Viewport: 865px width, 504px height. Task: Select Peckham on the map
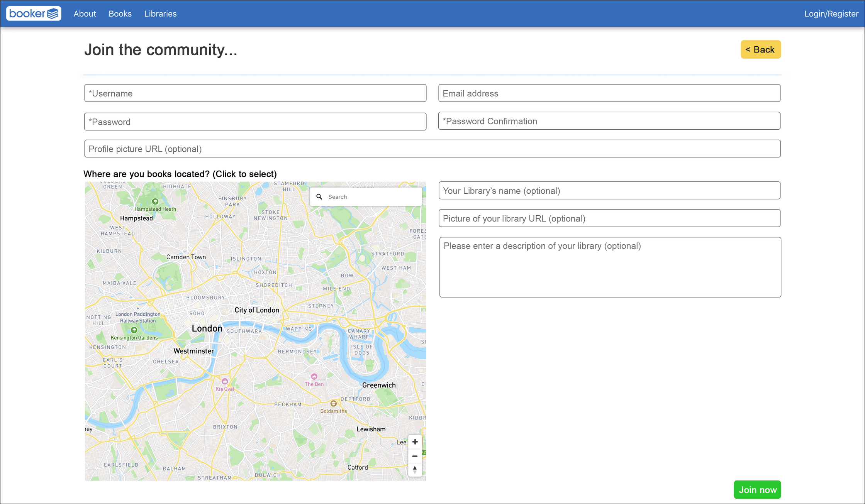tap(288, 404)
